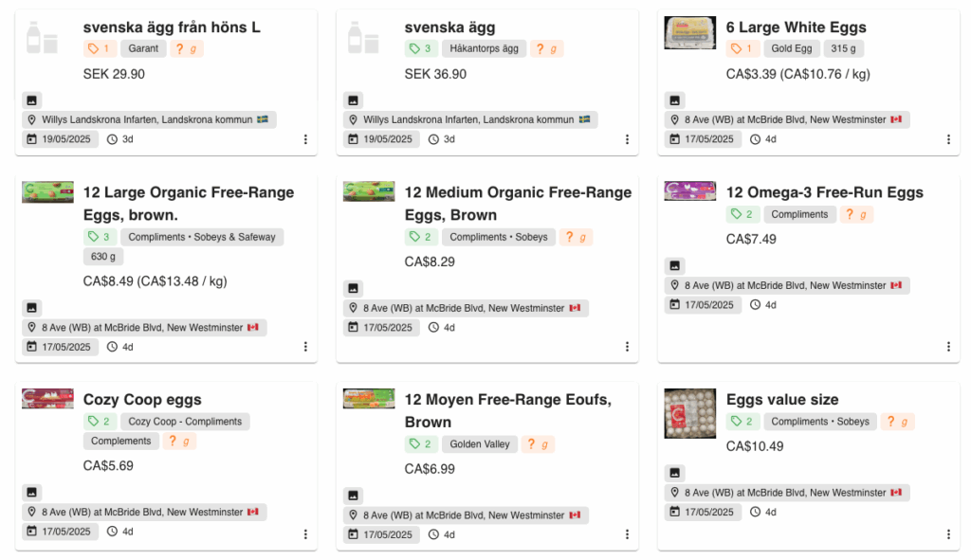Click image icon on 12 Omega-3 Free-Run Eggs card
The width and height of the screenshot is (971, 560).
coord(674,265)
